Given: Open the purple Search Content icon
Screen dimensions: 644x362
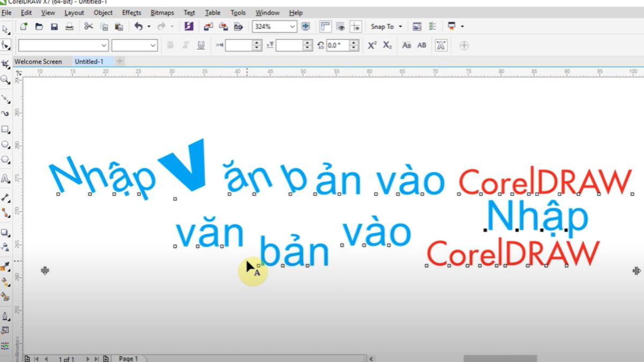Looking at the screenshot, I should (188, 26).
